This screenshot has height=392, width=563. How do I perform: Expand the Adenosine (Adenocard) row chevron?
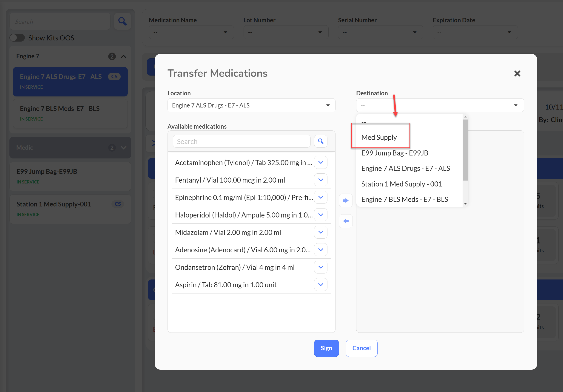pos(321,250)
